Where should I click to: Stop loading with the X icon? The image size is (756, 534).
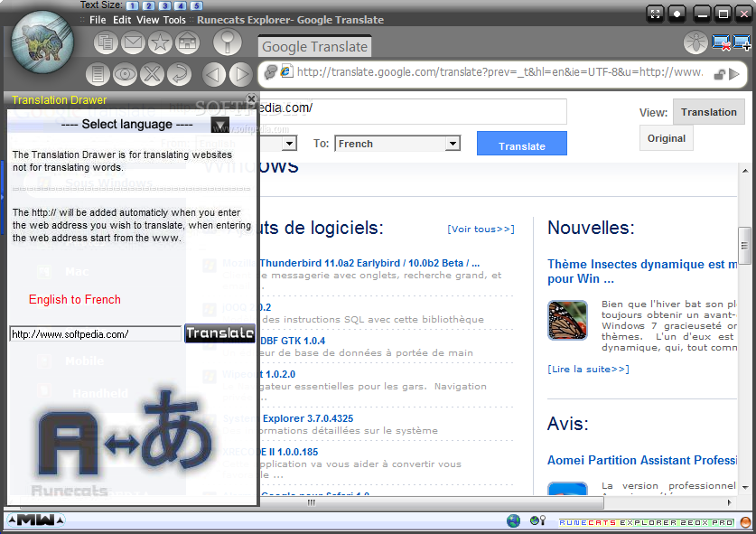[x=152, y=74]
